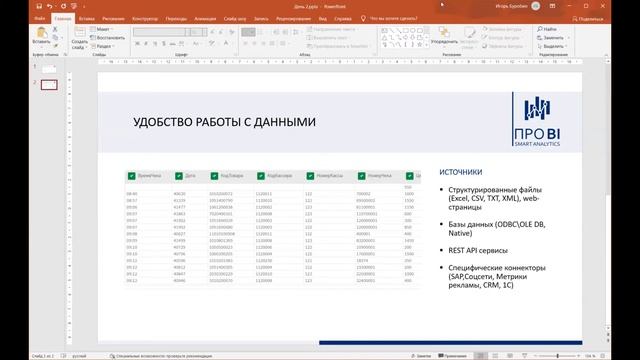The height and width of the screenshot is (360, 640).
Task: Click the Создать слайд (New Slide) icon
Action: pos(80,32)
